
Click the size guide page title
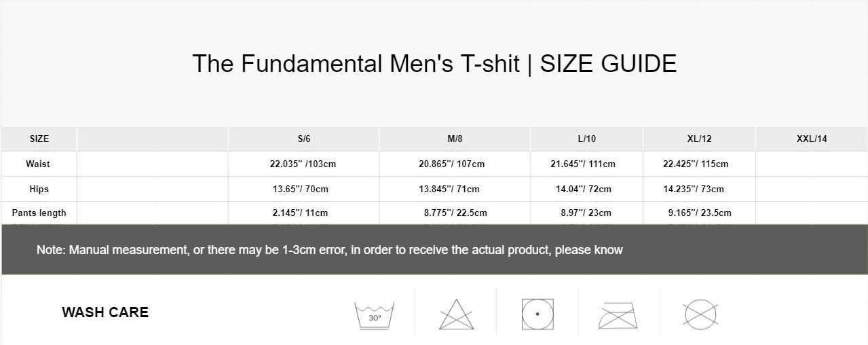[x=434, y=64]
